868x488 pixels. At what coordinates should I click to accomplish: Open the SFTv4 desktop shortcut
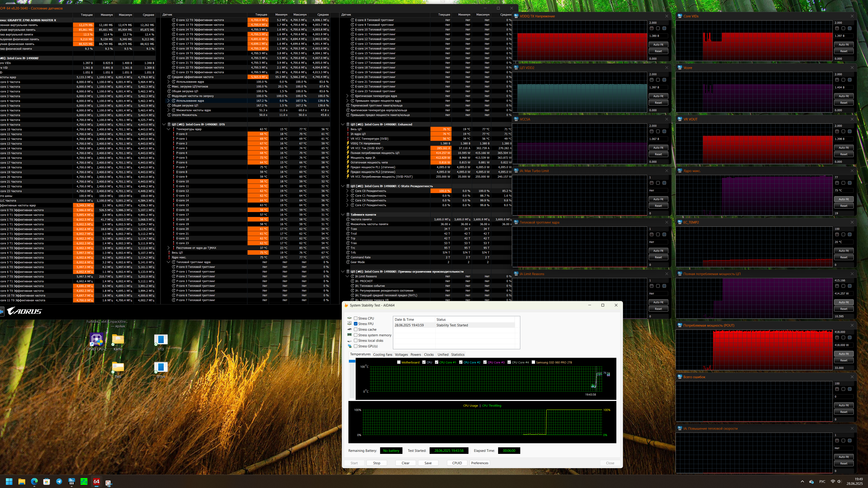point(161,368)
